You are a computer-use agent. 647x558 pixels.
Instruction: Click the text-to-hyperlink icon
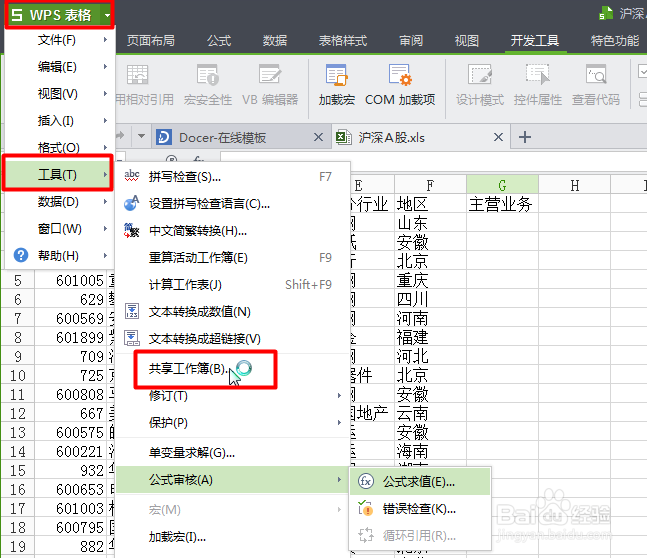132,338
